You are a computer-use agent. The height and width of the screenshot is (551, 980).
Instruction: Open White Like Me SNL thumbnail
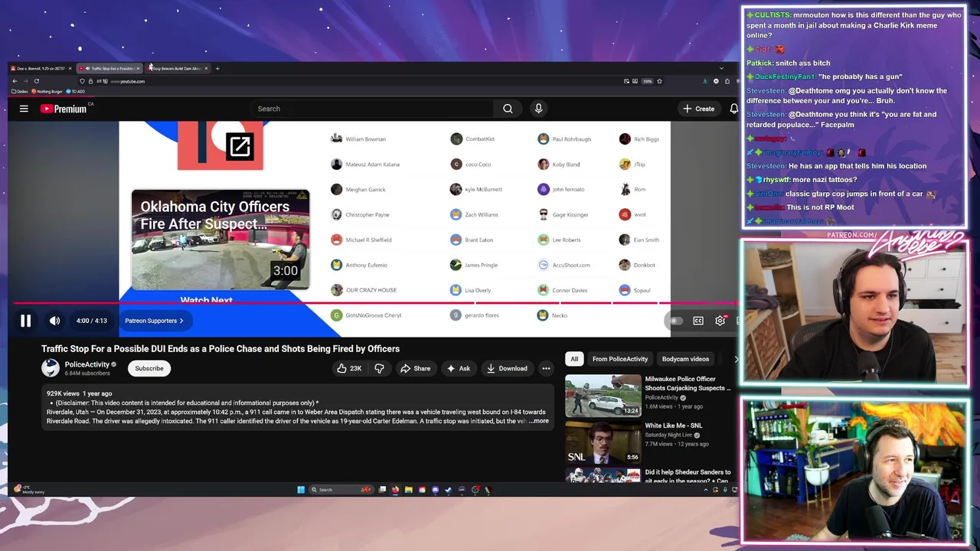click(603, 442)
